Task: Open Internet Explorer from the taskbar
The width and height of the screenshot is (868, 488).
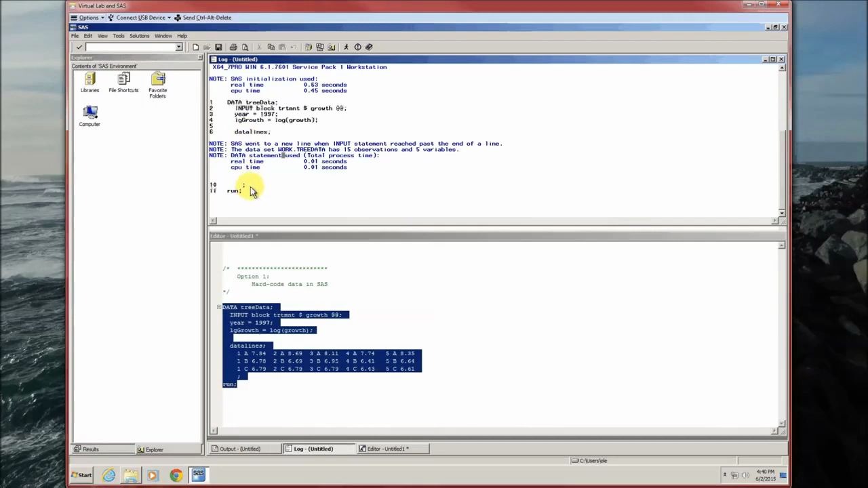Action: (x=108, y=475)
